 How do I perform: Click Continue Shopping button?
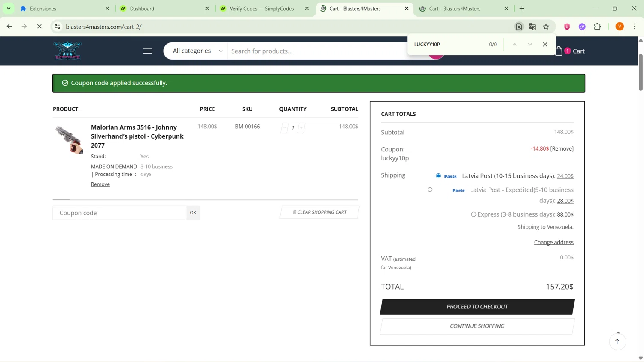[x=477, y=326]
